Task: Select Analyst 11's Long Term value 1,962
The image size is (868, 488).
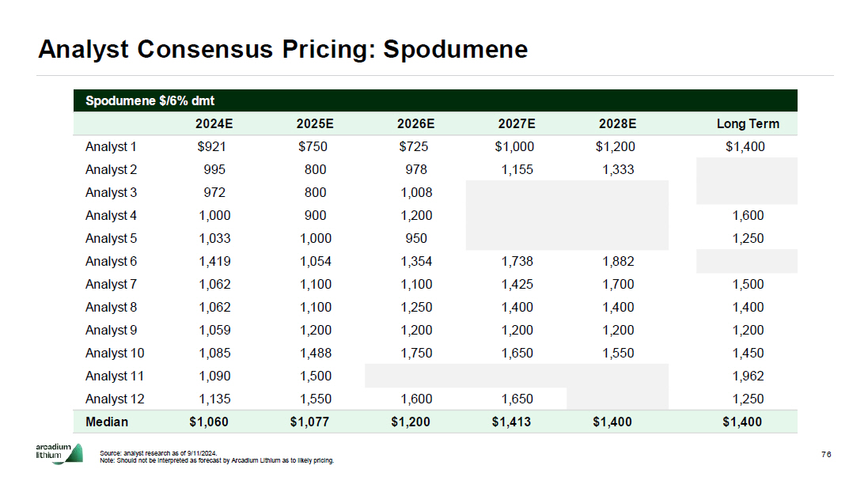Action: 748,376
